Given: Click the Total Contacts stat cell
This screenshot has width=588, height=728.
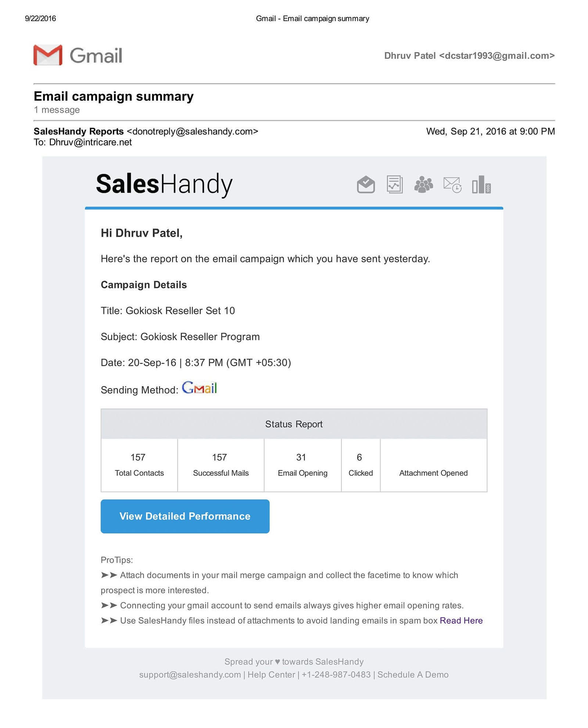Looking at the screenshot, I should 139,465.
